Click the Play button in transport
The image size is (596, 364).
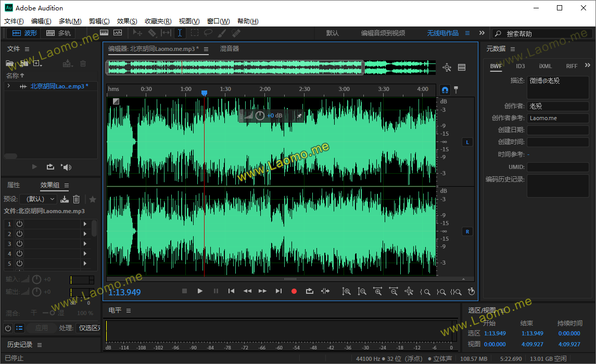coord(200,291)
